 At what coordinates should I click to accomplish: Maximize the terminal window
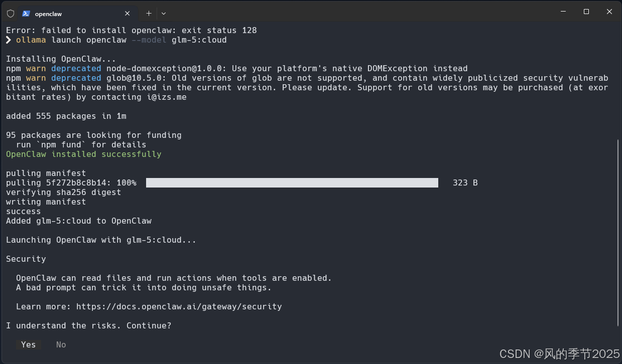click(586, 12)
